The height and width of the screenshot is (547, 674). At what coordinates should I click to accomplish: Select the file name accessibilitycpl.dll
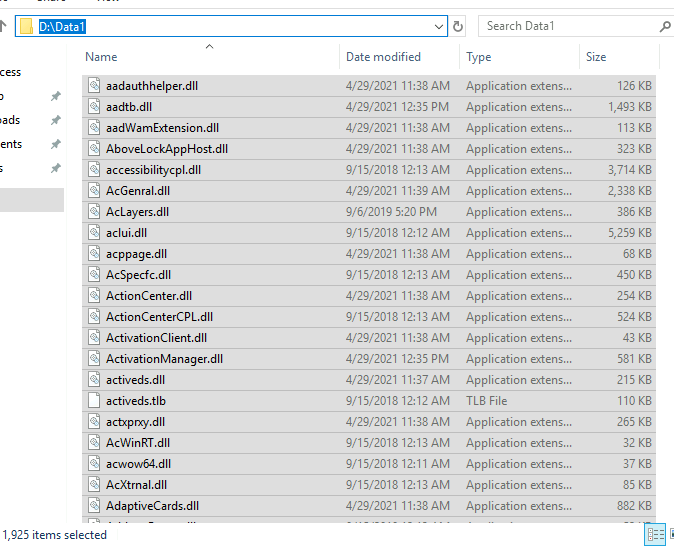click(x=153, y=170)
